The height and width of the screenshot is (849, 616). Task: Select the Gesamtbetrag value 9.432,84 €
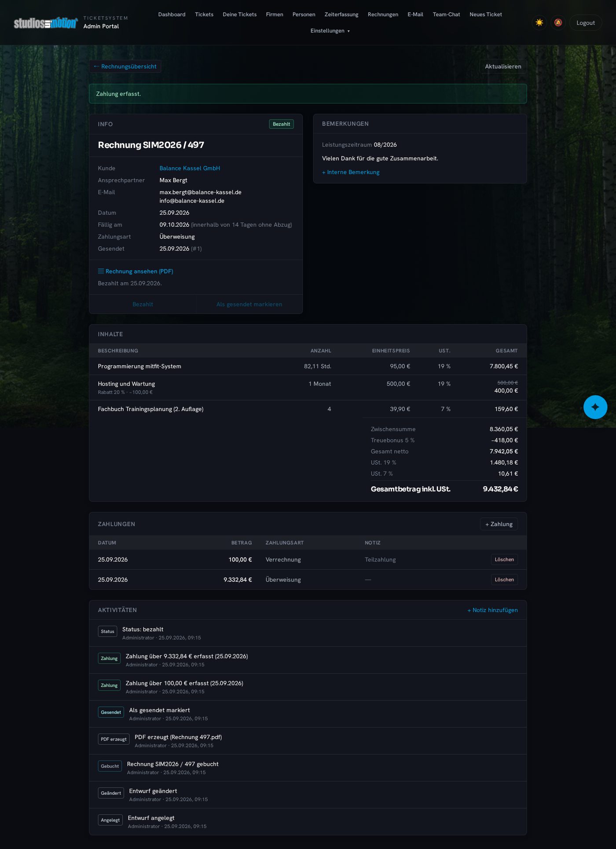click(x=500, y=489)
